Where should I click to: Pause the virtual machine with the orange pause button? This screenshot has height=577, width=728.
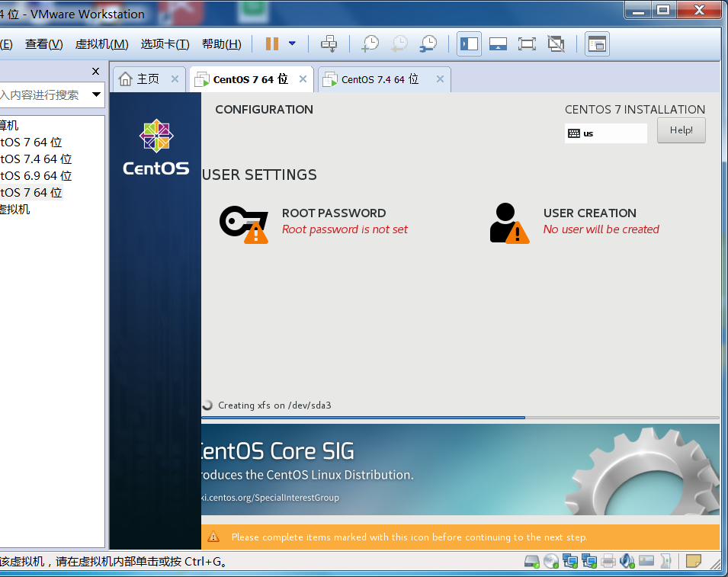[272, 44]
